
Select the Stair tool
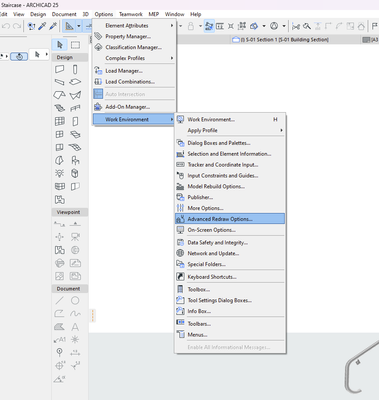point(60,108)
